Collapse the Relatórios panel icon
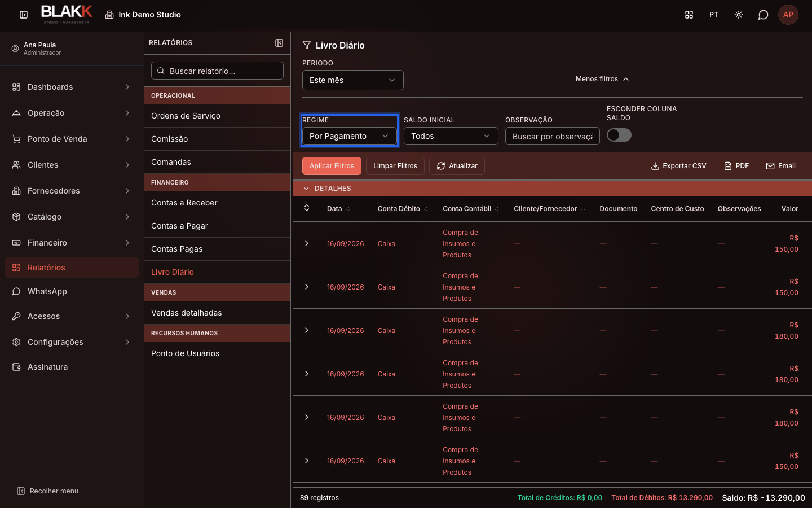Viewport: 812px width, 508px height. tap(279, 43)
